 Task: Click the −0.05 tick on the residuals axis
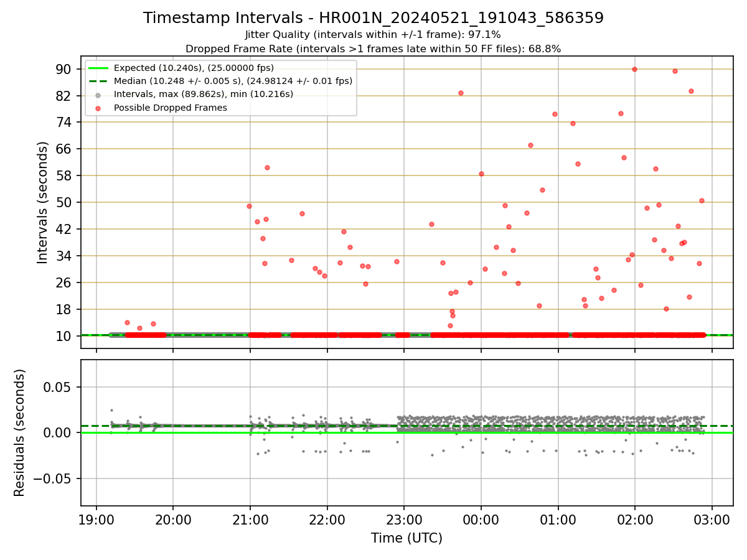[54, 479]
